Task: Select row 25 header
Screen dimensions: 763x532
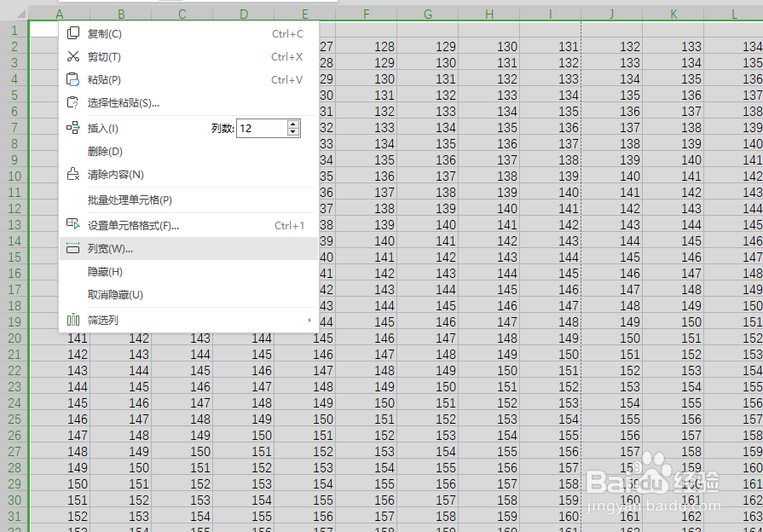Action: tap(14, 419)
